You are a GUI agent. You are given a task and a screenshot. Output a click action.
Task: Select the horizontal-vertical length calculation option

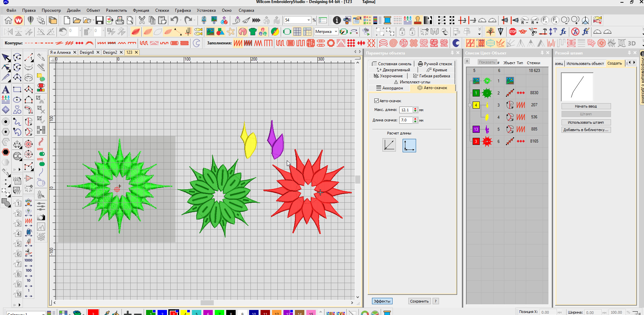click(409, 145)
